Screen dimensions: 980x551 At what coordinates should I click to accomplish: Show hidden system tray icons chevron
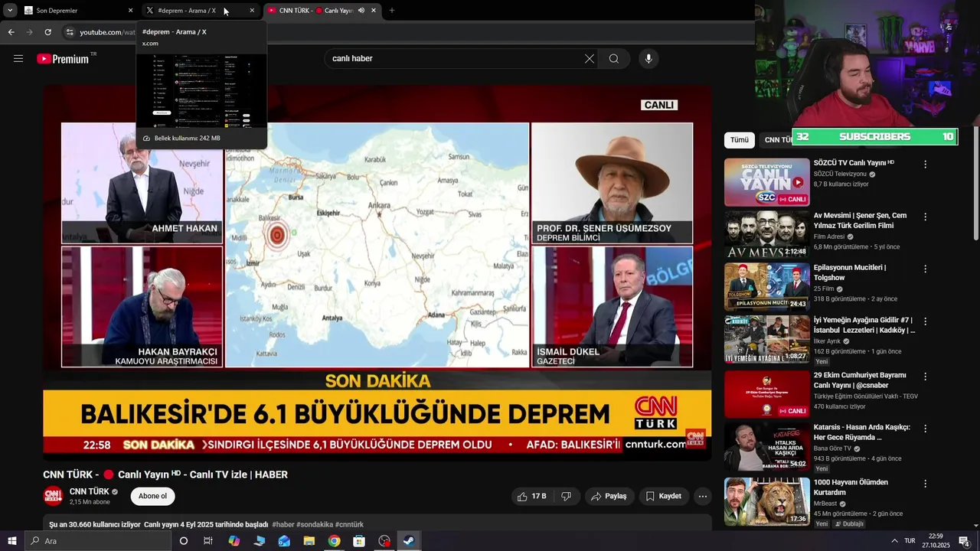pos(894,541)
